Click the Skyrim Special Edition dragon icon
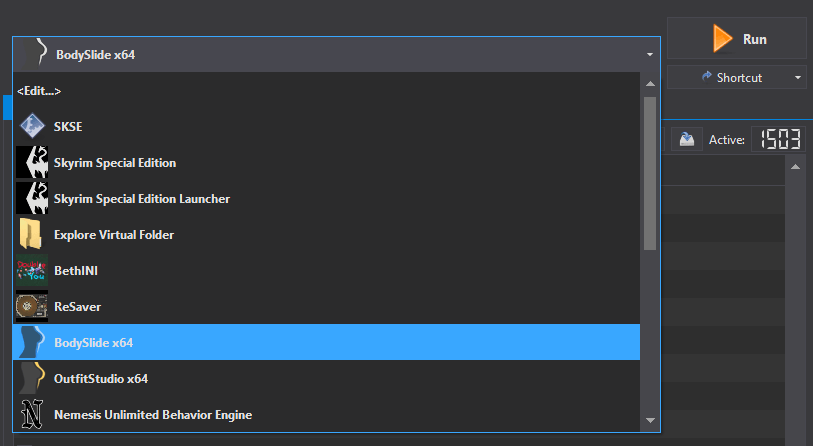The height and width of the screenshot is (446, 813). click(x=32, y=163)
